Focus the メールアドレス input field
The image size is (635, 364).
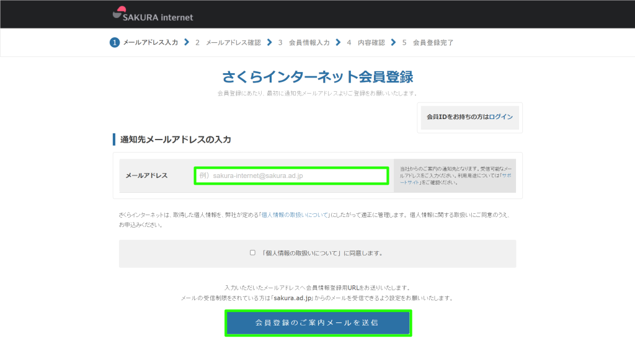point(291,175)
